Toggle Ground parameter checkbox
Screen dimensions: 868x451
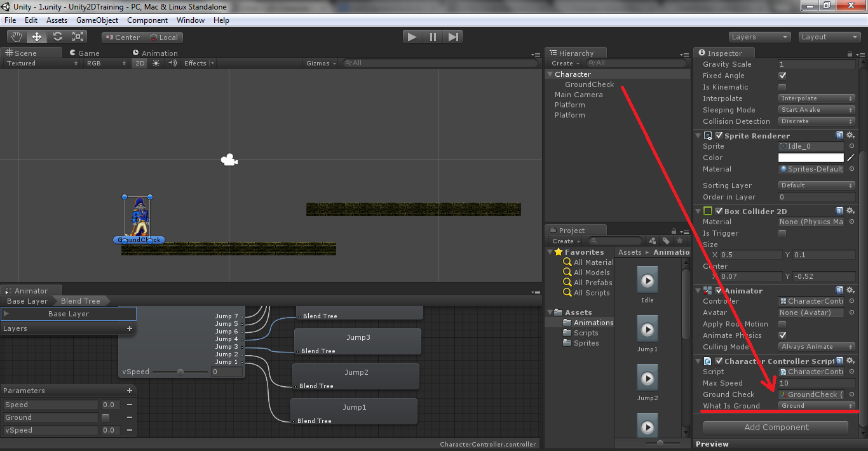(105, 417)
